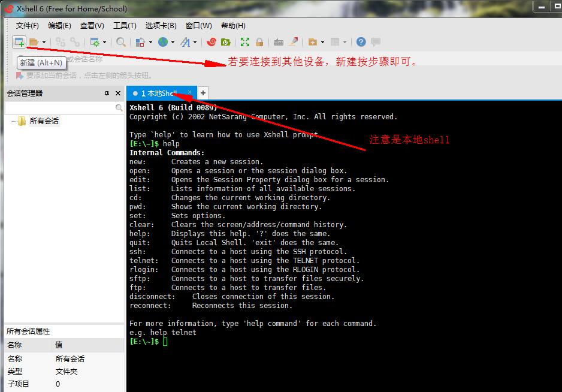This screenshot has height=392, width=562.
Task: Click the Font toolbar icon
Action: [x=185, y=43]
